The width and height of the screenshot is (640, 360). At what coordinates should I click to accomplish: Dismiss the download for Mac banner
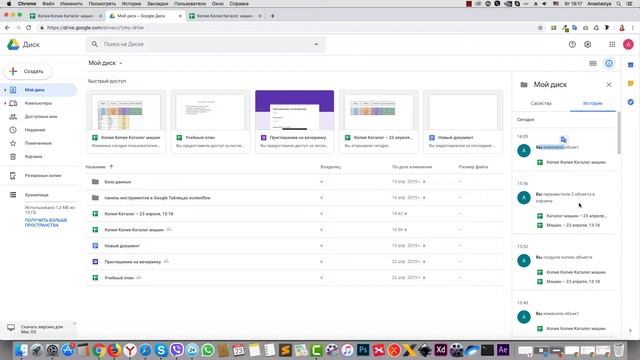(74, 324)
